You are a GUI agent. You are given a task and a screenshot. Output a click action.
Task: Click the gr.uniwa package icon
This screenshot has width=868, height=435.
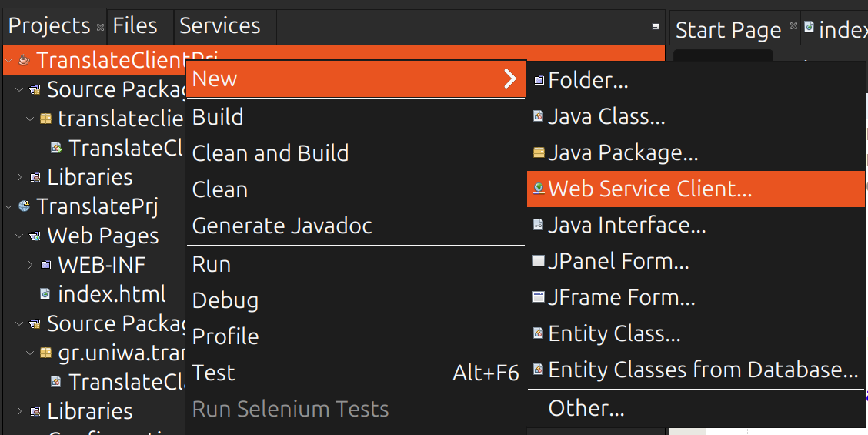[46, 353]
